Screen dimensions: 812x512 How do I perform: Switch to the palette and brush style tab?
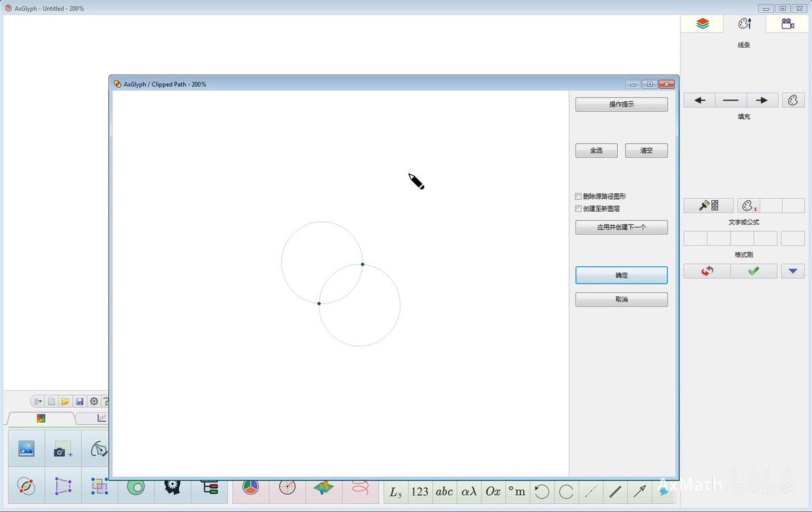point(744,24)
